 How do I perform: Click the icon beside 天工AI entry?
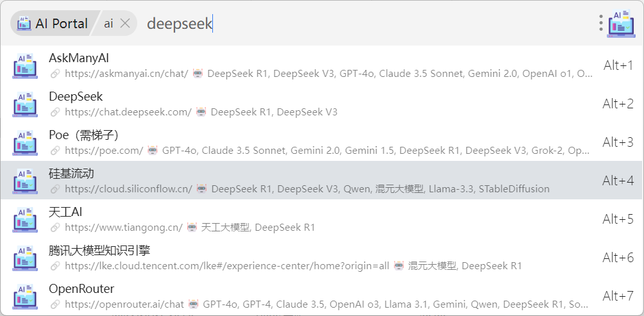coord(25,219)
